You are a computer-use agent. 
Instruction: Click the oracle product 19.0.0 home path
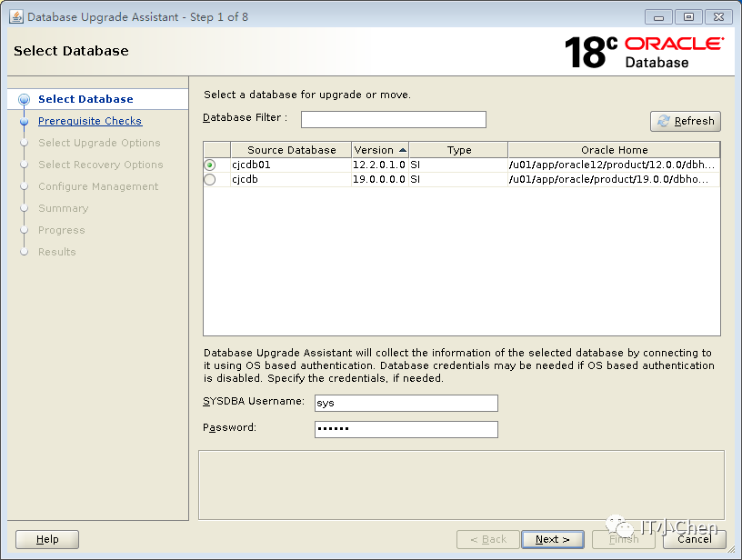pyautogui.click(x=613, y=179)
